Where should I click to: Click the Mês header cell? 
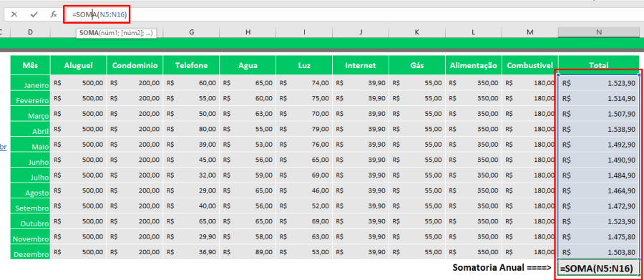(x=30, y=65)
